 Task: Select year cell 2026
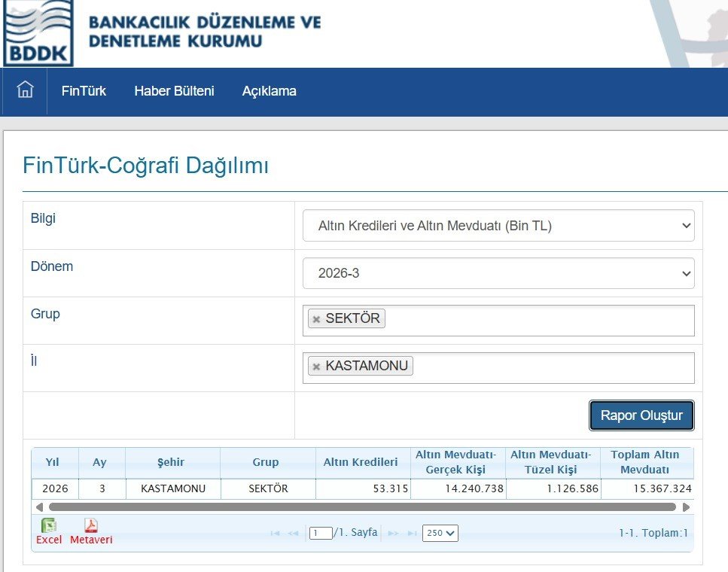55,489
